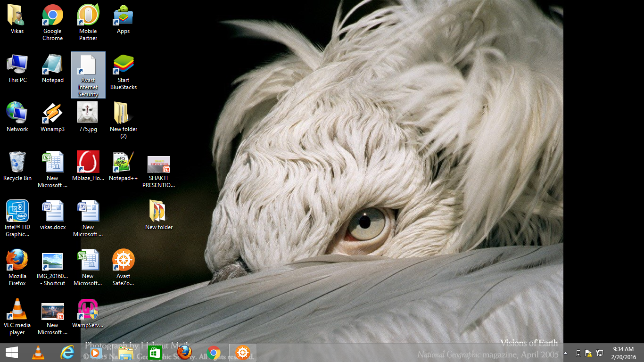Select the Winamp3 desktop shortcut

pyautogui.click(x=53, y=117)
